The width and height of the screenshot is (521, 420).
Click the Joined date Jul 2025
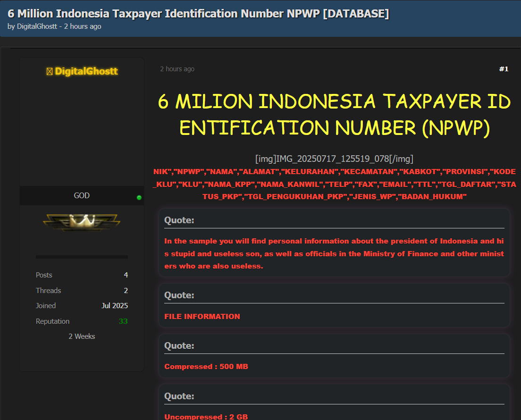click(x=115, y=306)
